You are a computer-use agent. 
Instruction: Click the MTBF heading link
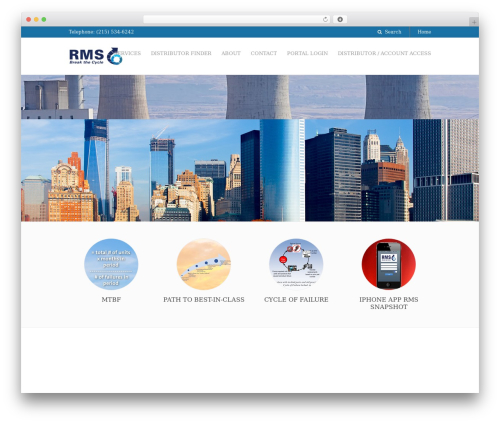[111, 300]
